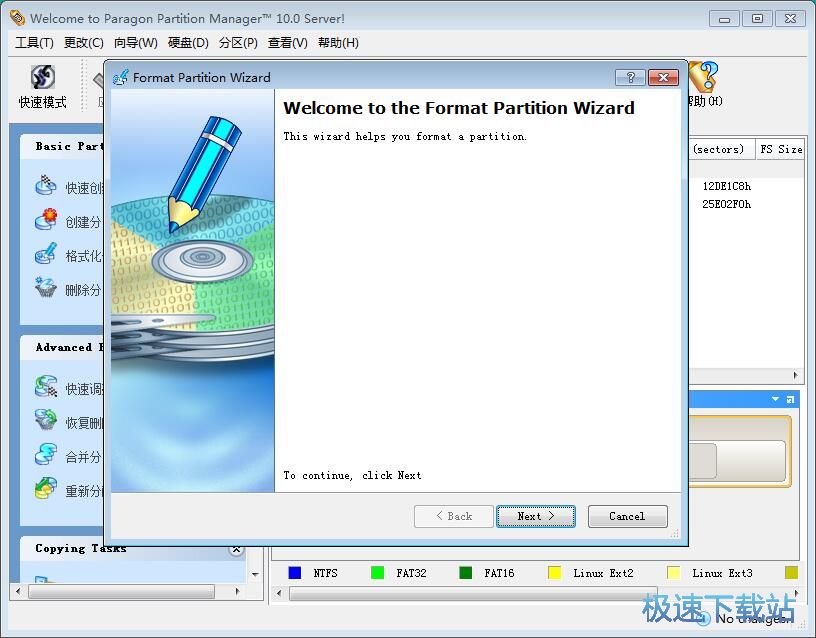The image size is (816, 638).
Task: Open the 向导(W) menu
Action: click(x=136, y=43)
